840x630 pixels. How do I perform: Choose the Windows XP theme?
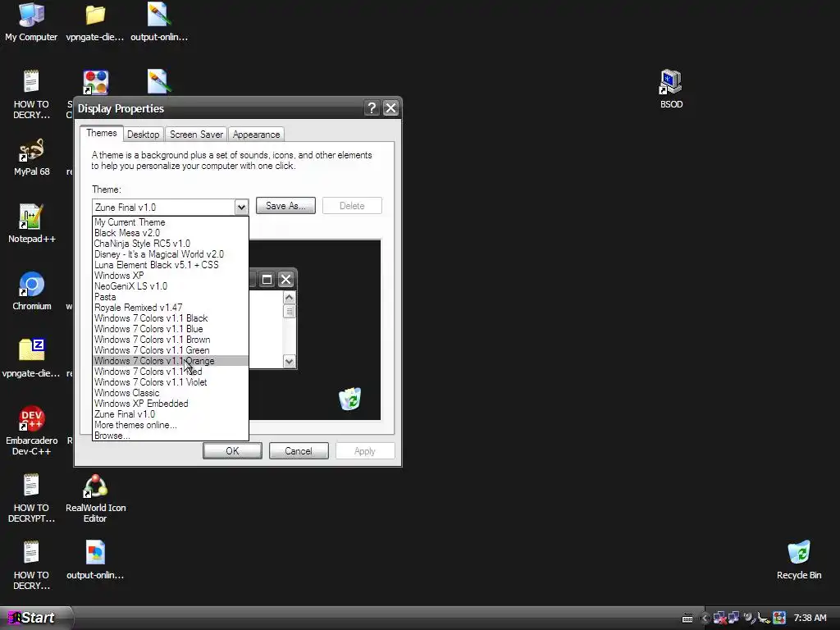pos(171,276)
